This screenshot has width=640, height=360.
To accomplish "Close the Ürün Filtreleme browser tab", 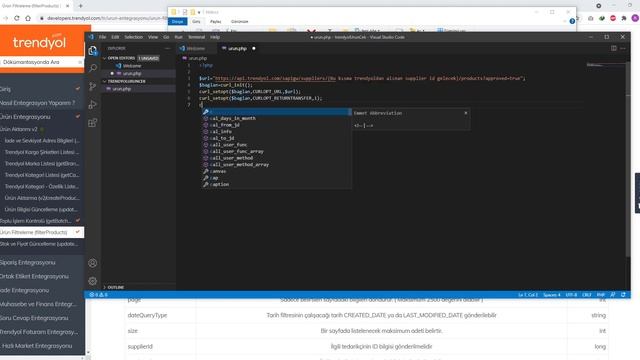I will click(x=68, y=6).
